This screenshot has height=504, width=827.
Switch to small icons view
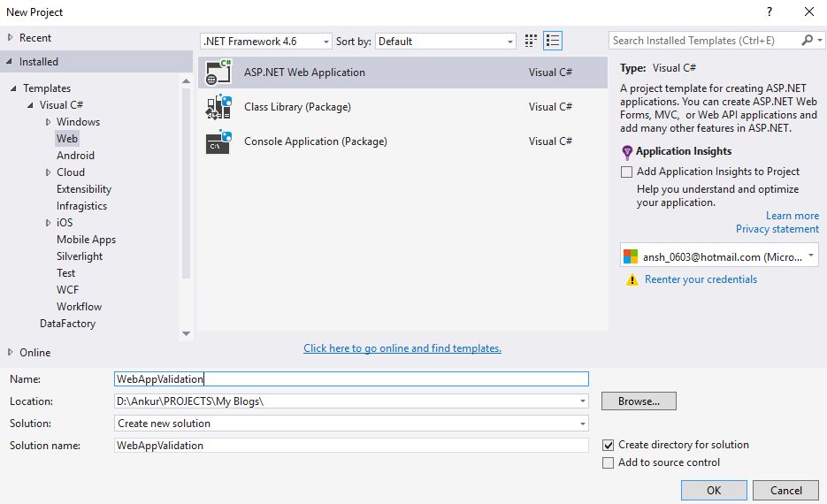pyautogui.click(x=531, y=41)
